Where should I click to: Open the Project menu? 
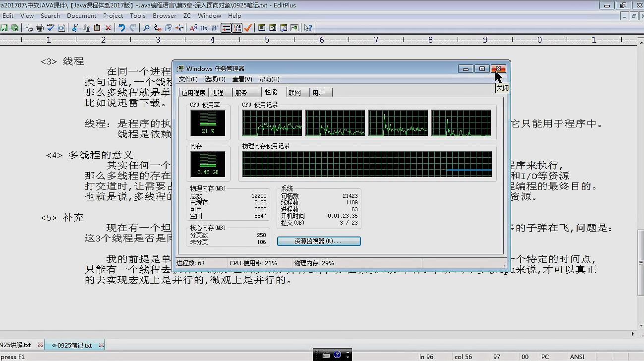(x=113, y=16)
